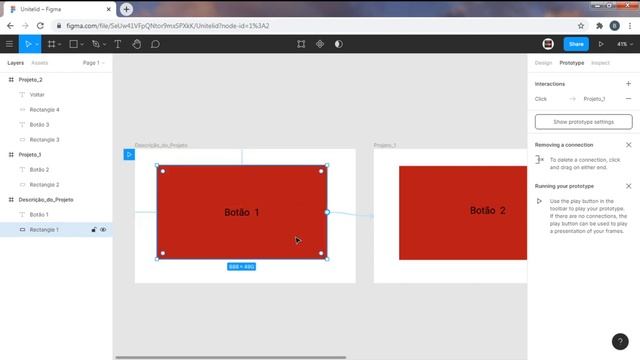Viewport: 640px width, 360px height.
Task: Close the Running your prototype tip
Action: click(x=629, y=186)
